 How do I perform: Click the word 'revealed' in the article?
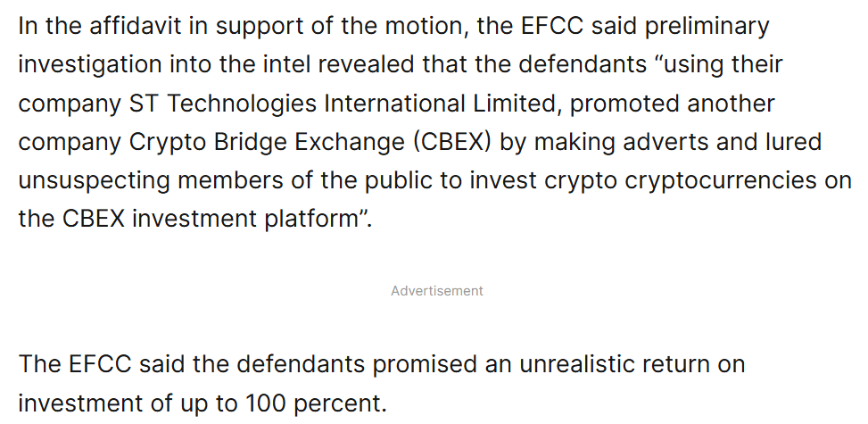(366, 65)
